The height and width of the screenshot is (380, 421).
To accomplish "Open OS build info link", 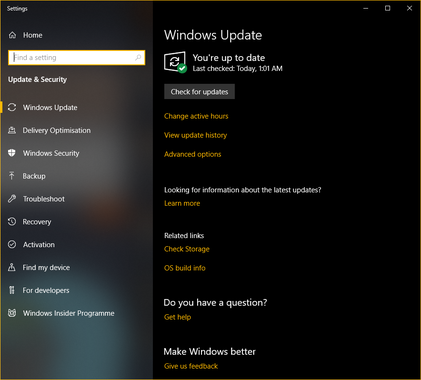I will 185,268.
